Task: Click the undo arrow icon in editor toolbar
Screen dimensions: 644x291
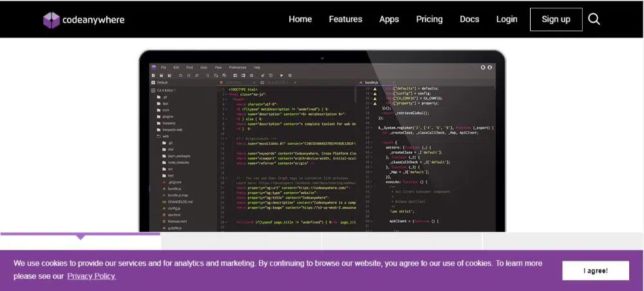Action: point(180,75)
